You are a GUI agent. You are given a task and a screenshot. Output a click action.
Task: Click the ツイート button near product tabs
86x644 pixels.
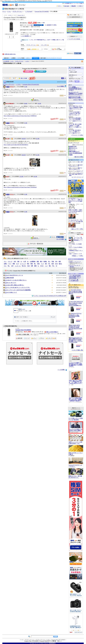pyautogui.click(x=70, y=53)
